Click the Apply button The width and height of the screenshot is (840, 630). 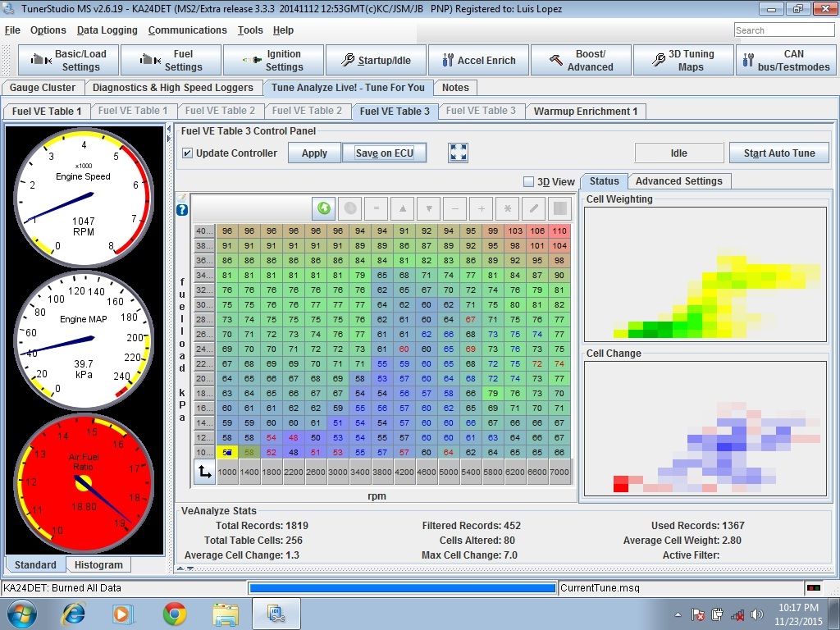(x=314, y=153)
